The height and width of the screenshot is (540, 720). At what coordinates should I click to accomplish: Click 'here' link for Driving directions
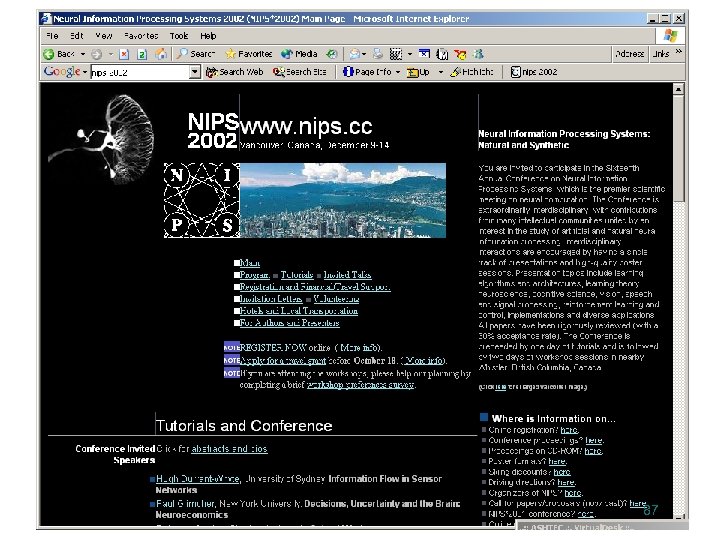tap(566, 482)
